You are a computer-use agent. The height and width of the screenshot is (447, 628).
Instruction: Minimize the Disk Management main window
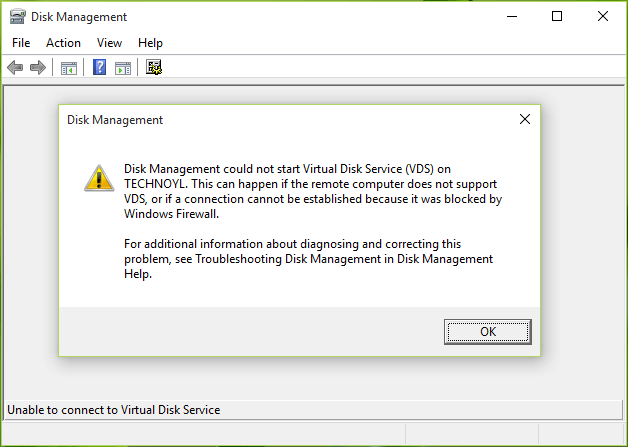pos(511,16)
